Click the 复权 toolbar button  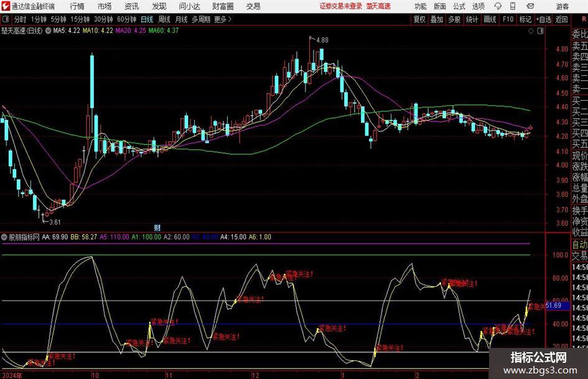[x=419, y=19]
